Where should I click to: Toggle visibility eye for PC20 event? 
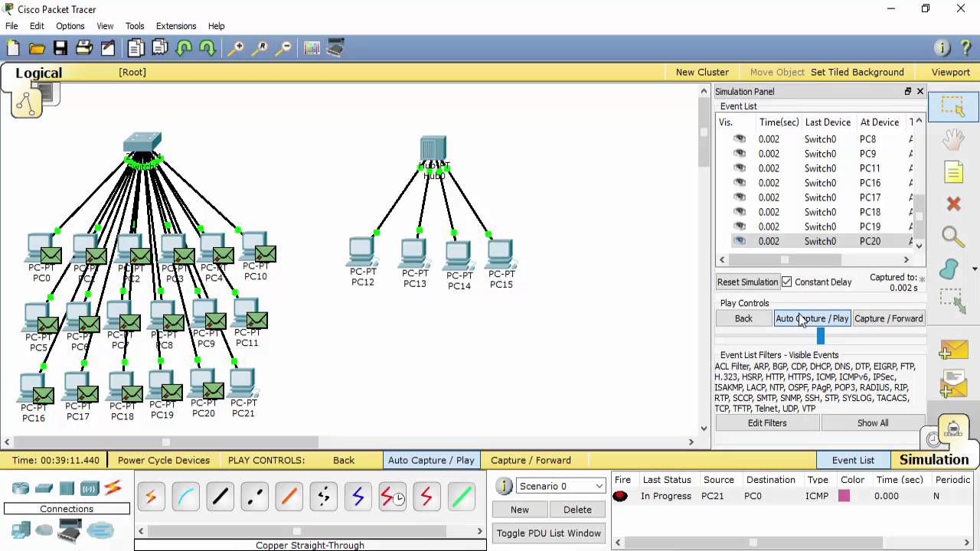[x=740, y=241]
